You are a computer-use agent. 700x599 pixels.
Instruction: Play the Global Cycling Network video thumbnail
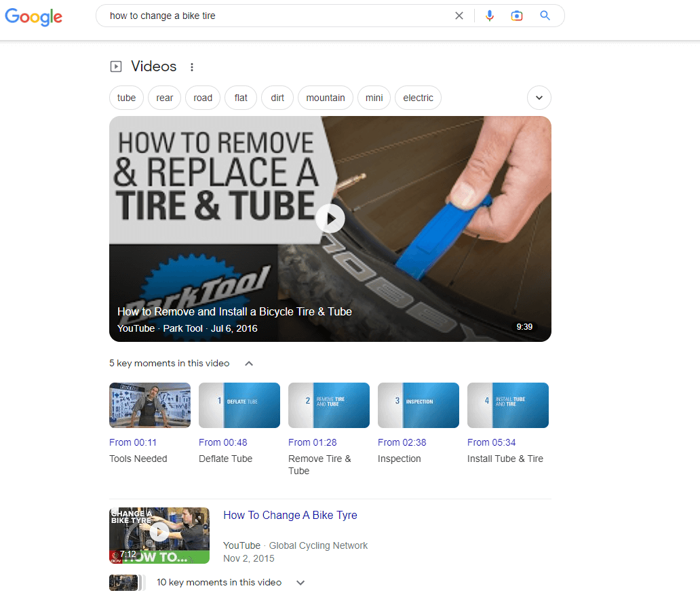[159, 535]
